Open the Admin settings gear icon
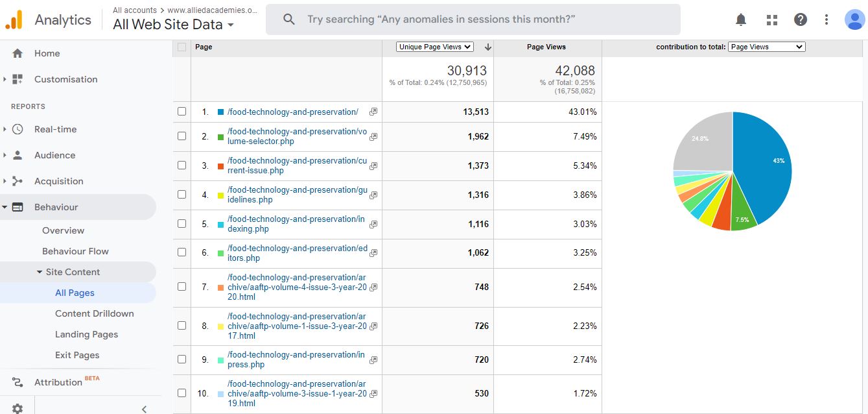 pos(18,408)
